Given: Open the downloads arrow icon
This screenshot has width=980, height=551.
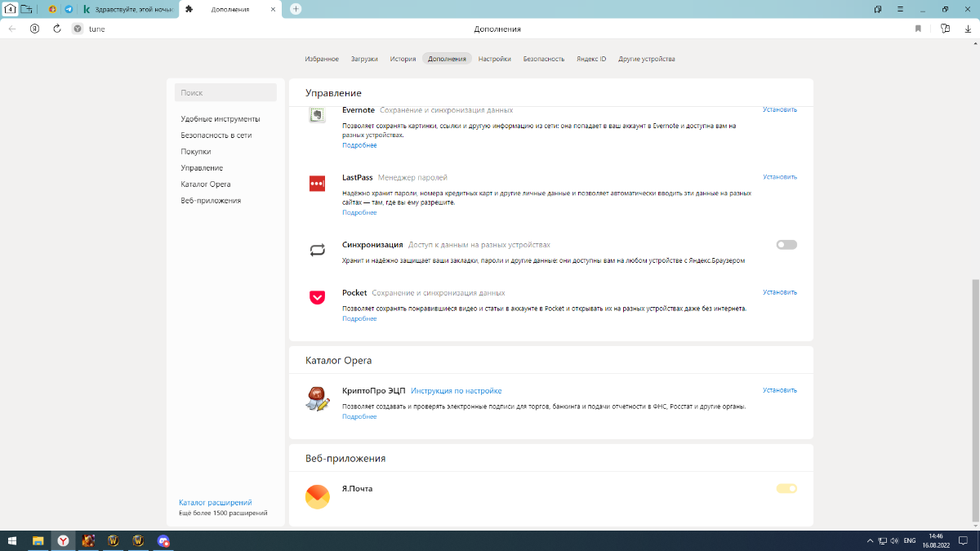Looking at the screenshot, I should [968, 29].
